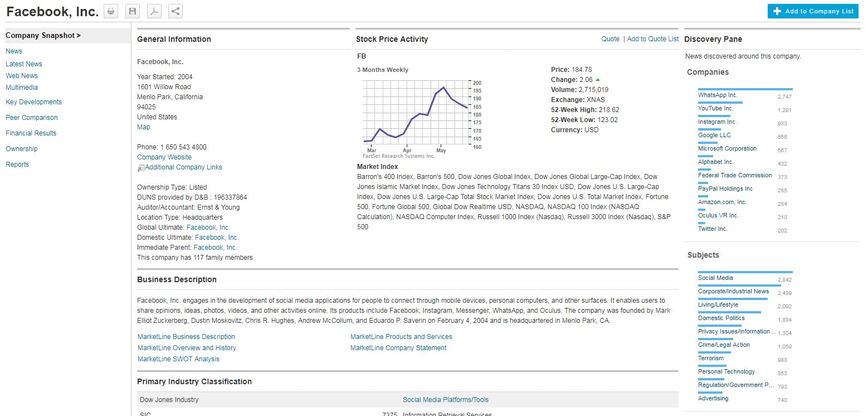Select the Social Media subject
Viewport: 868px width, 416px height.
point(715,278)
